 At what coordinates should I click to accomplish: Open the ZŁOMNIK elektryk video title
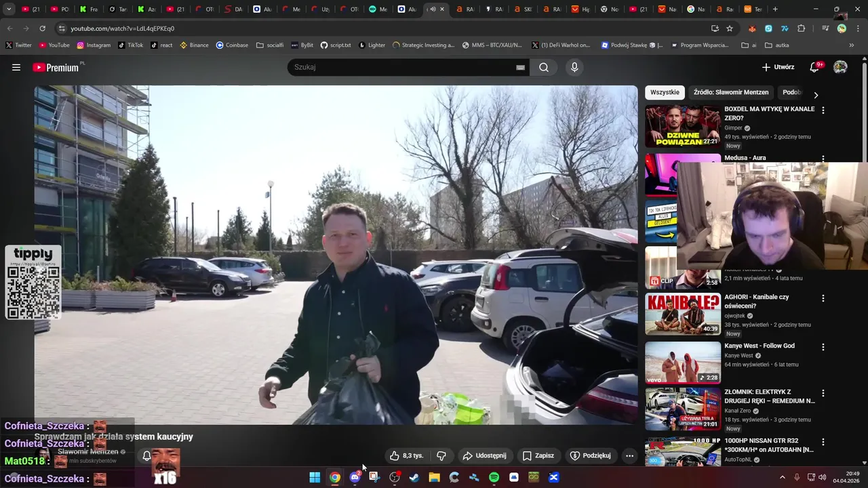[x=770, y=396]
